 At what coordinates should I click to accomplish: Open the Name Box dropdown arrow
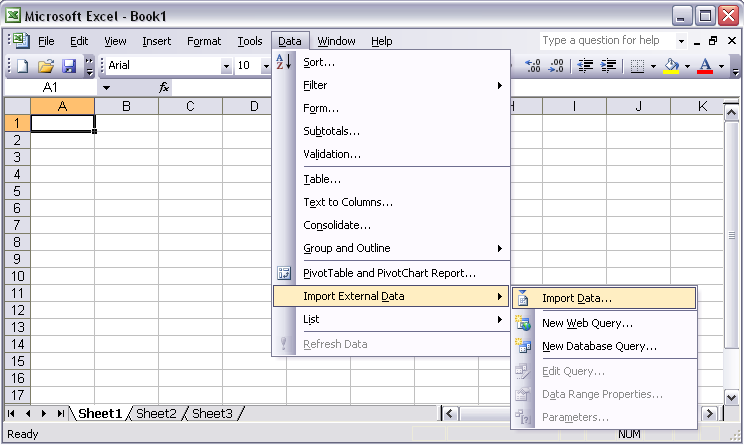[x=106, y=87]
